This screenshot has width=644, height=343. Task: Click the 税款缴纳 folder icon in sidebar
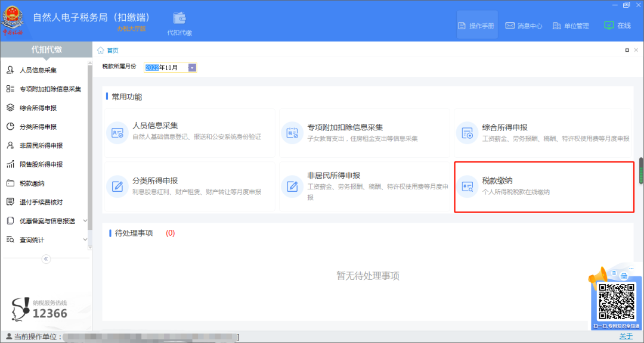(x=10, y=183)
